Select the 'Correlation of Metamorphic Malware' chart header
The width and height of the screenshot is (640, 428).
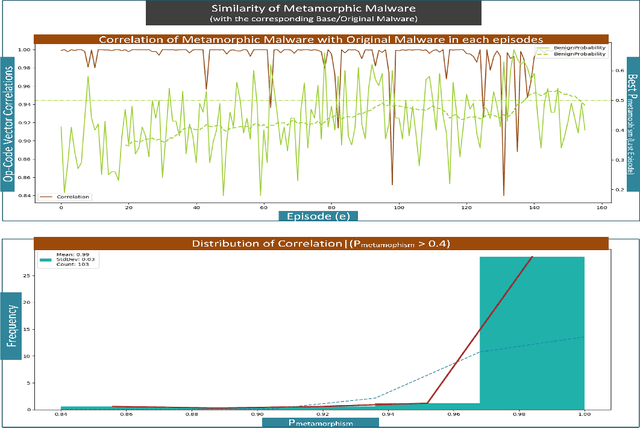[x=320, y=40]
